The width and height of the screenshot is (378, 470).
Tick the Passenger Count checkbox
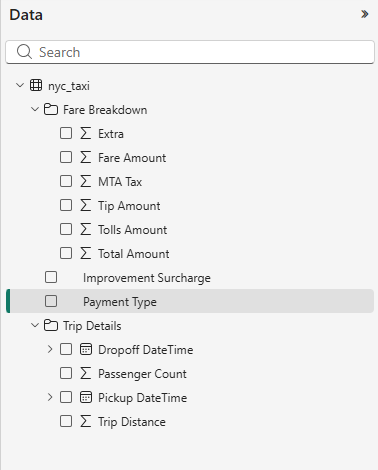66,373
